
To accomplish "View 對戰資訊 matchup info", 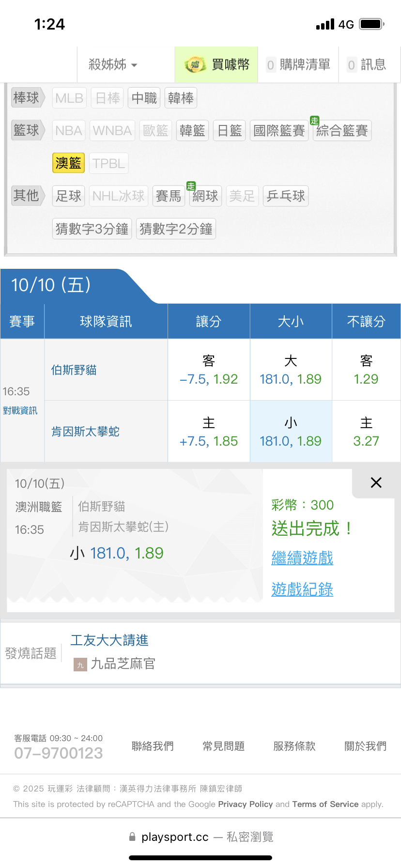I will 20,411.
